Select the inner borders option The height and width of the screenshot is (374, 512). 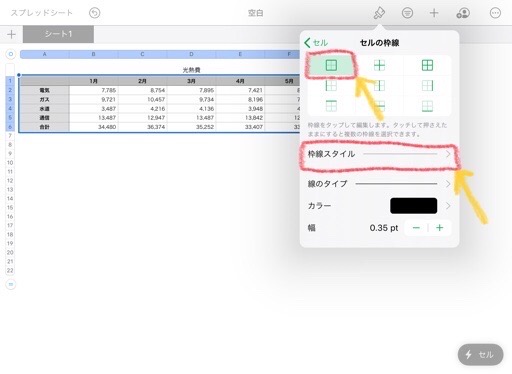379,65
